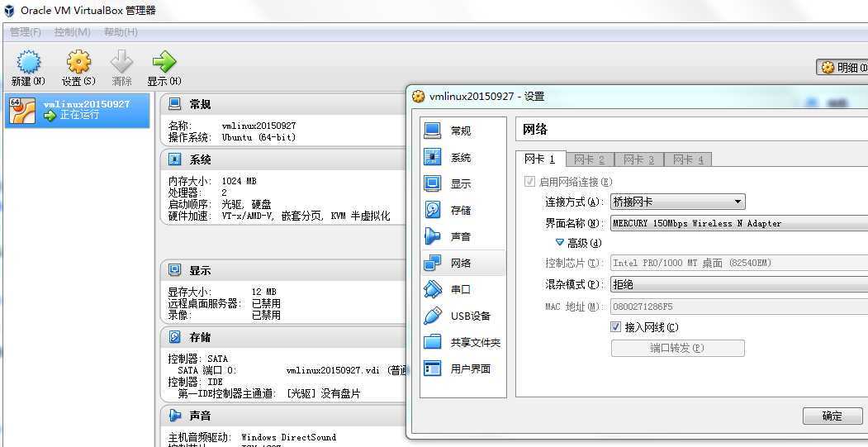Image resolution: width=868 pixels, height=447 pixels.
Task: Toggle 启用网络连接 checkbox
Action: click(529, 182)
